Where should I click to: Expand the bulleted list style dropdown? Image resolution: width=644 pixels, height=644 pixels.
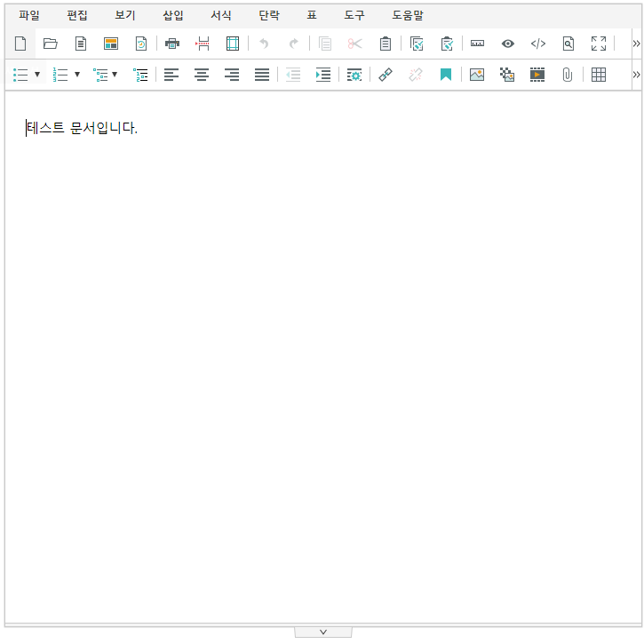pyautogui.click(x=37, y=76)
